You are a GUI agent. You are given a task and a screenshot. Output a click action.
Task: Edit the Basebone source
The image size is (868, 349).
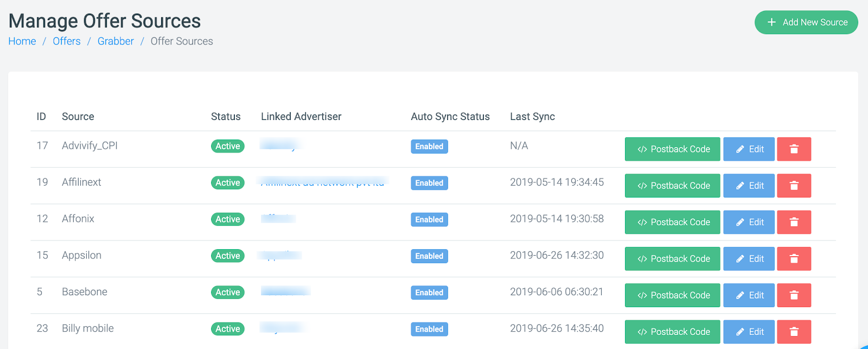coord(749,295)
